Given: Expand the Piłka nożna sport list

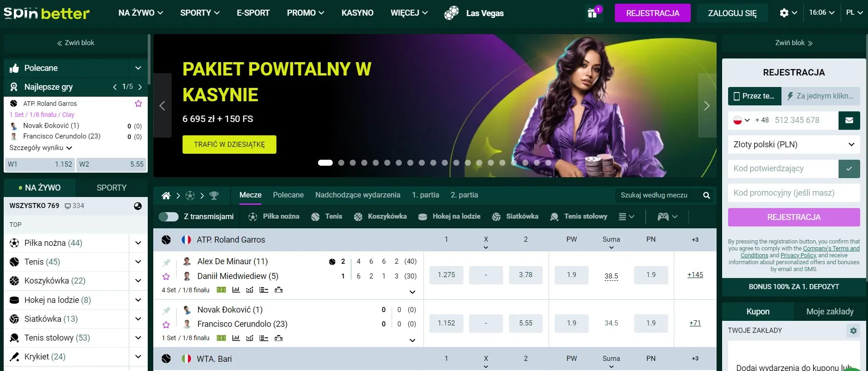Looking at the screenshot, I should point(138,243).
